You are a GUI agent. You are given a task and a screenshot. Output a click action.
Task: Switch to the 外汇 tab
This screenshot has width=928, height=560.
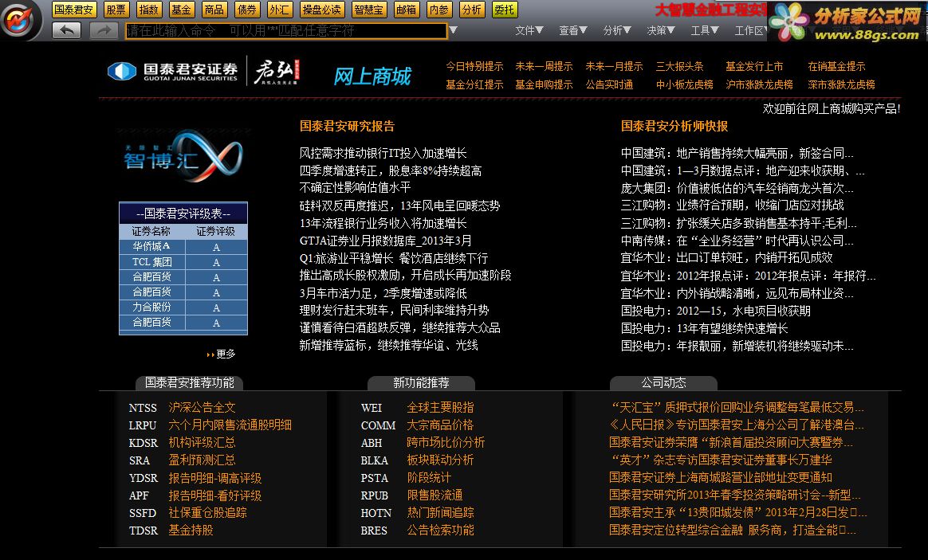coord(279,10)
